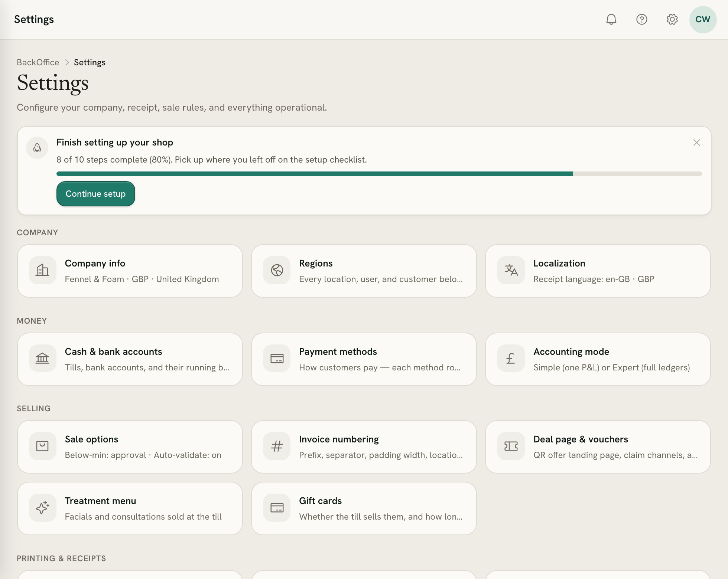The image size is (728, 579).
Task: Open the Company info card title
Action: 95,263
